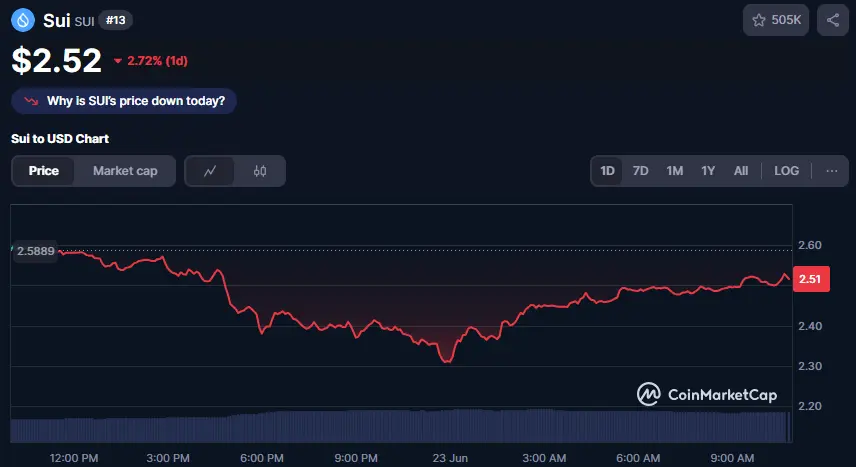Click the 2.20 y-axis label
This screenshot has height=467, width=856.
coord(810,406)
